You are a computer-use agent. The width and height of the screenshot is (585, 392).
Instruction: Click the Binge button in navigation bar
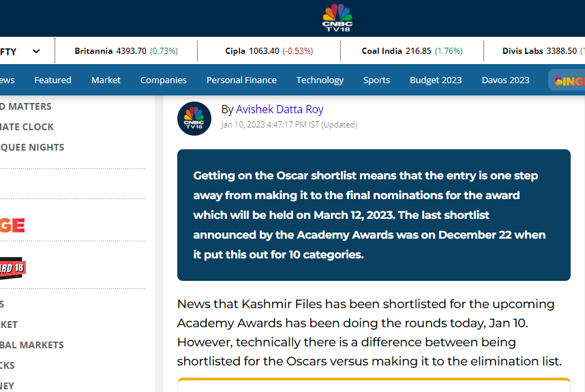click(569, 80)
